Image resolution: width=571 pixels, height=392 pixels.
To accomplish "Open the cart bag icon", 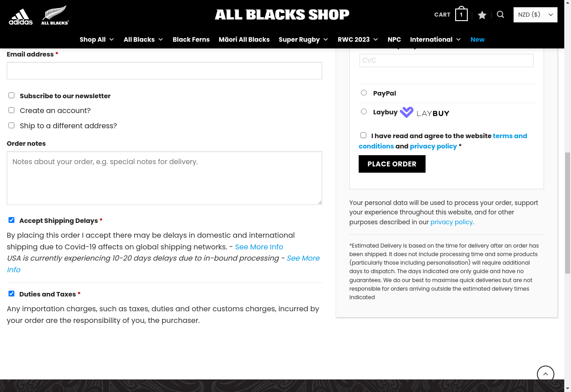I will (461, 14).
